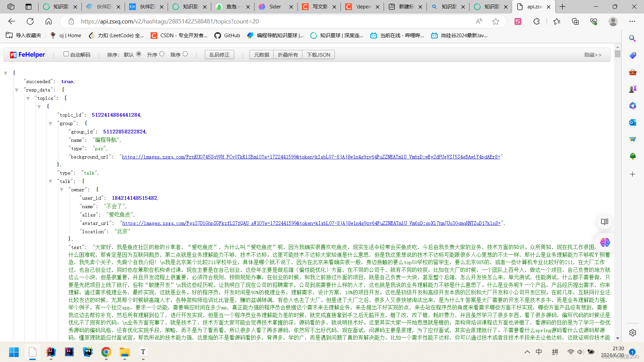Open Edge sidebar Search icon
The image size is (644, 362).
coord(633,38)
